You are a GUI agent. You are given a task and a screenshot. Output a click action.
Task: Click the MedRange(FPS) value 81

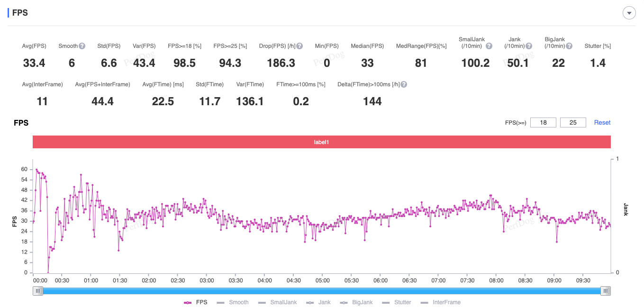421,63
